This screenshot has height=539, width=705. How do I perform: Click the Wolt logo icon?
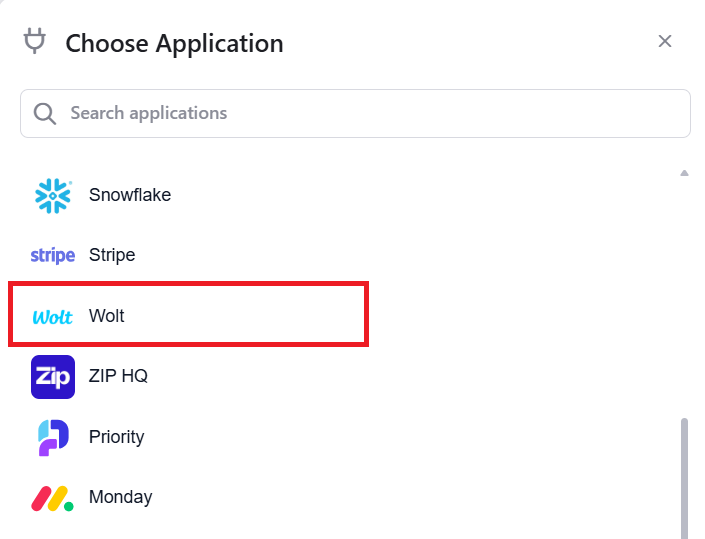52,317
